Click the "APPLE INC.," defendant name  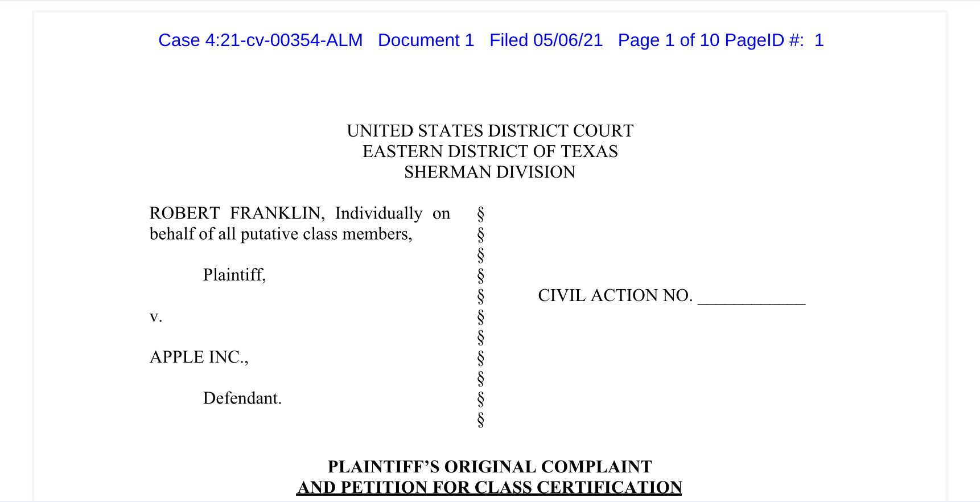pos(199,357)
